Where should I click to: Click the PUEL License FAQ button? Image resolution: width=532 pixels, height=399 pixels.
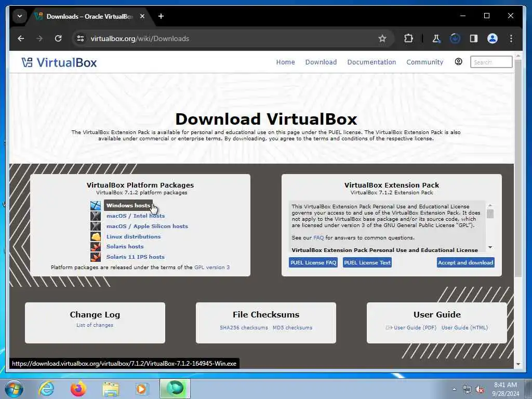point(313,262)
